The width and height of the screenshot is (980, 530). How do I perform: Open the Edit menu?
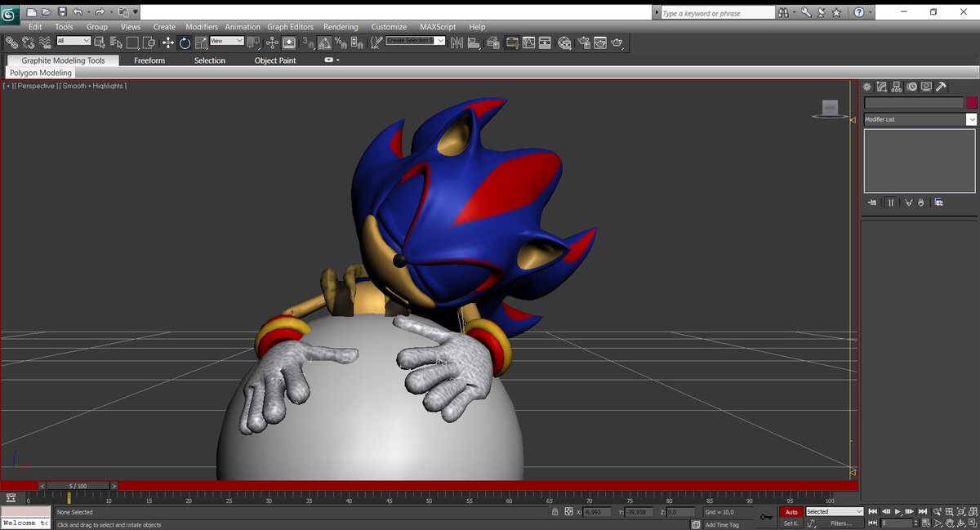click(x=35, y=27)
